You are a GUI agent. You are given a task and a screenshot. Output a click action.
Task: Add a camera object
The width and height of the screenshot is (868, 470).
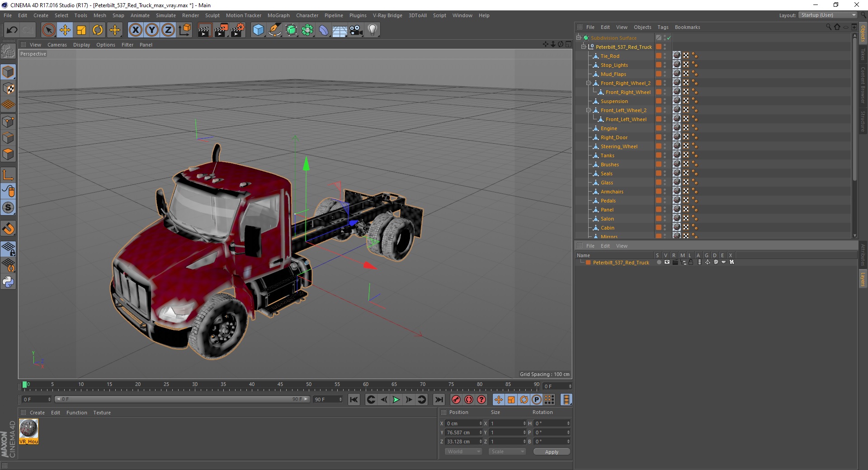tap(356, 30)
